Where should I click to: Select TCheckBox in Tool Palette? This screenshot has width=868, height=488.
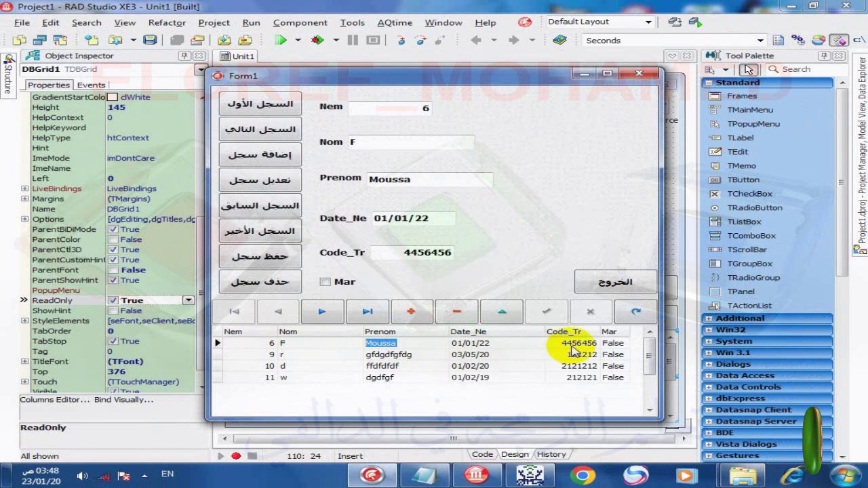tap(749, 194)
